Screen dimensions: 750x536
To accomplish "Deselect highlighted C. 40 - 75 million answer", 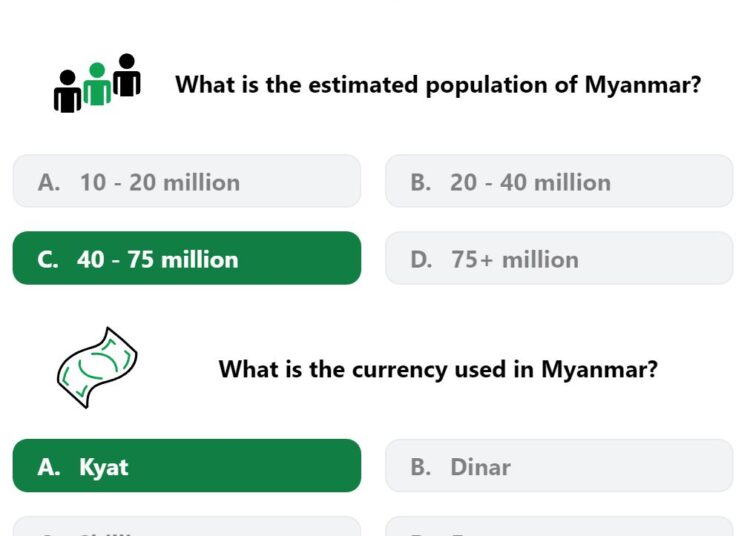I will point(187,258).
